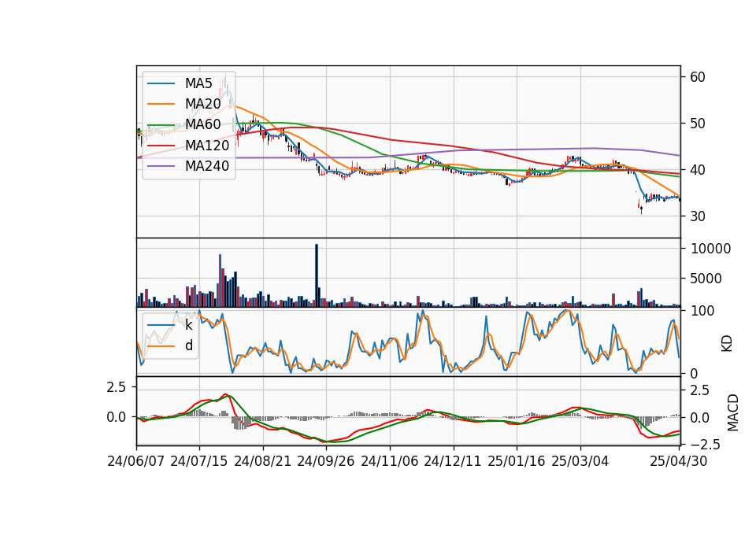This screenshot has width=756, height=543.
Task: Click the price axis value 60
Action: (x=697, y=77)
